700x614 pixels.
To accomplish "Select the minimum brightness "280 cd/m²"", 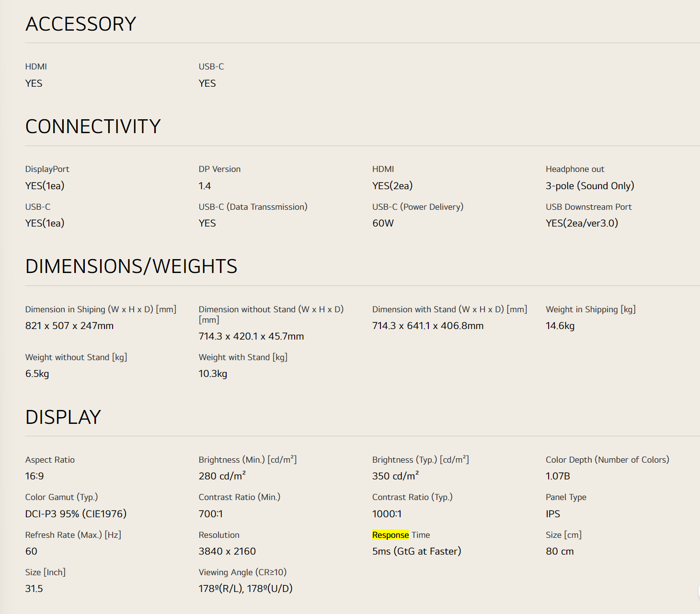I will tap(222, 476).
